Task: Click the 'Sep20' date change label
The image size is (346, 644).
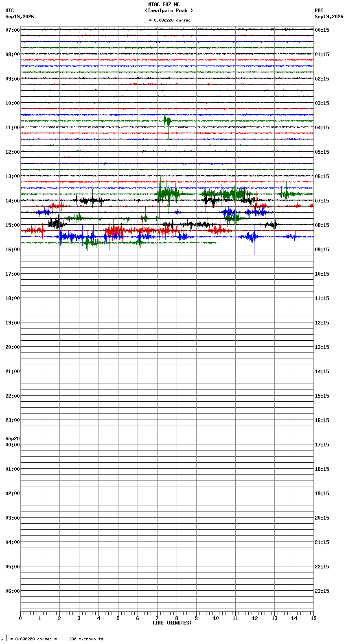Action: [x=13, y=439]
